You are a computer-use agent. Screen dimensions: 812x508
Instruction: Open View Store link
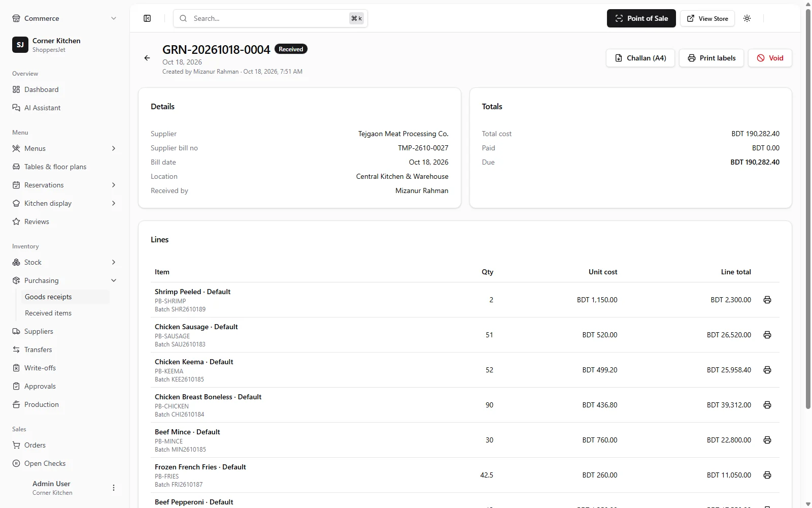707,18
